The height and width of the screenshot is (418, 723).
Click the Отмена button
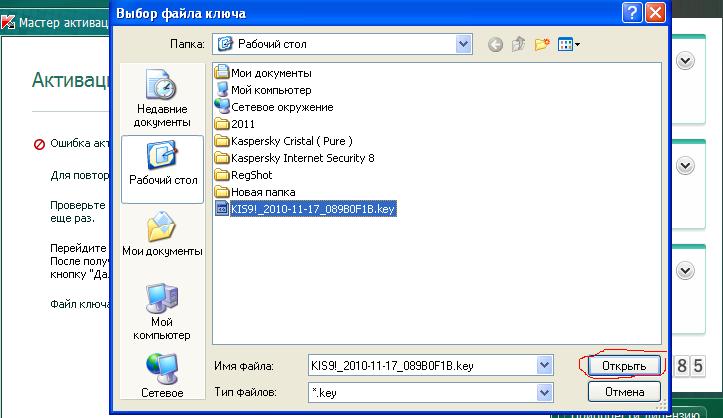tap(624, 392)
